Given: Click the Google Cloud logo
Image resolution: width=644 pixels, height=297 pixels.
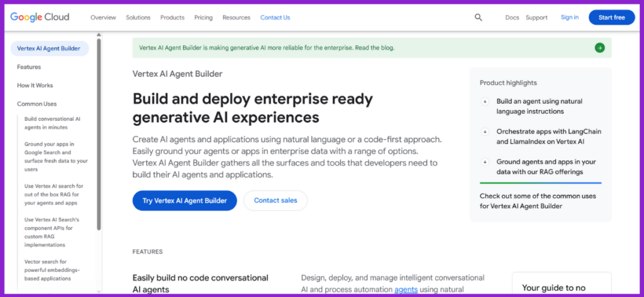Looking at the screenshot, I should pos(40,17).
